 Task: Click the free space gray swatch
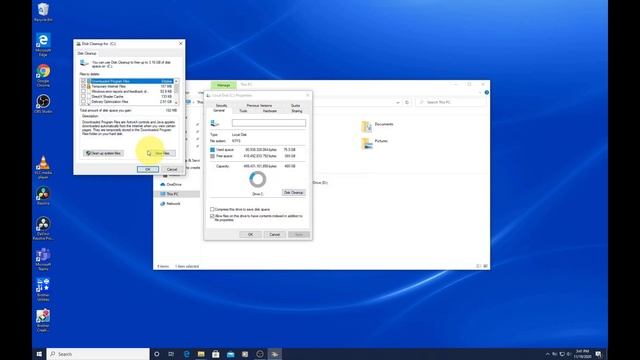point(212,156)
